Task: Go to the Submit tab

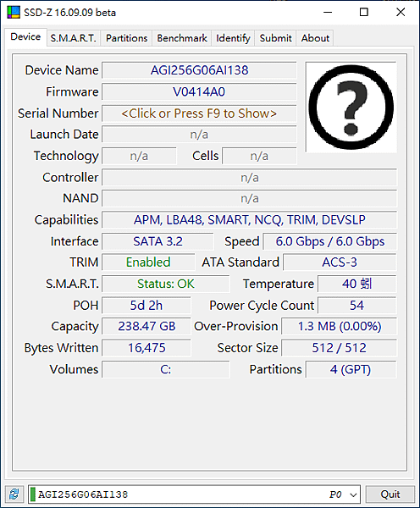Action: (x=275, y=38)
